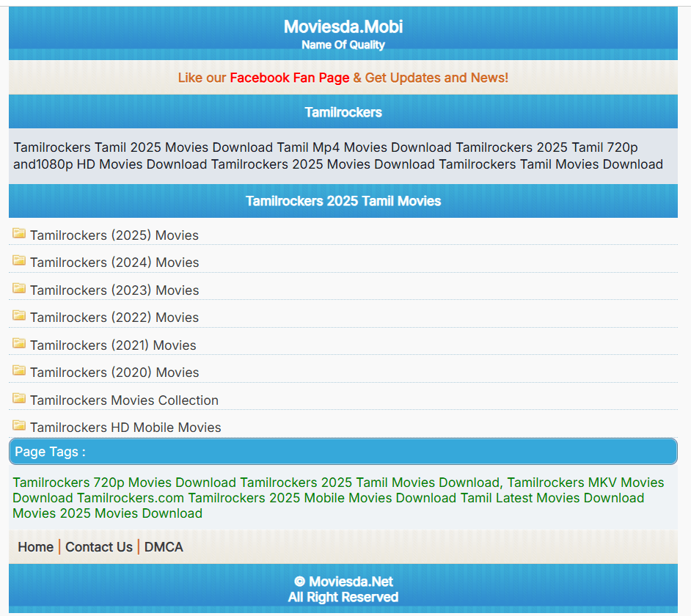The width and height of the screenshot is (691, 616).
Task: Open the Facebook Fan Page link
Action: coord(290,78)
